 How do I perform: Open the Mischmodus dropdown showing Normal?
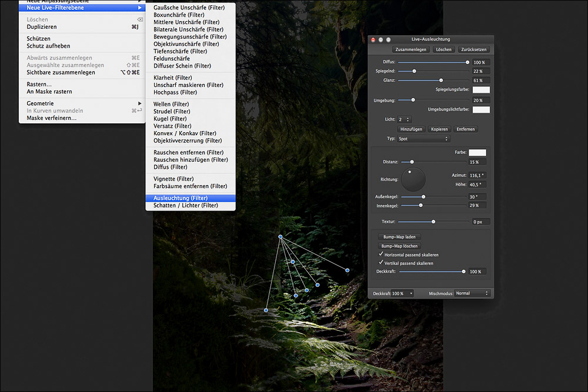[x=473, y=293]
